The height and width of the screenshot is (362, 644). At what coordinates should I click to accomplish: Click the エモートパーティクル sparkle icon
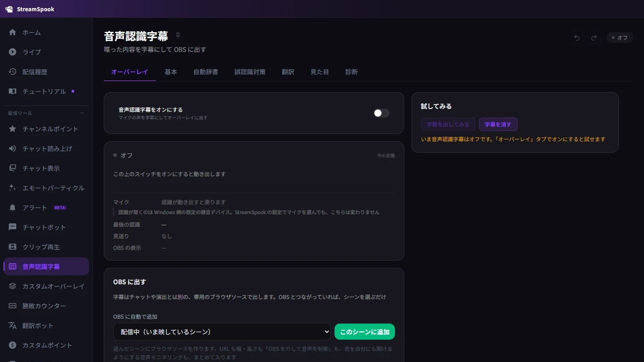[13, 188]
